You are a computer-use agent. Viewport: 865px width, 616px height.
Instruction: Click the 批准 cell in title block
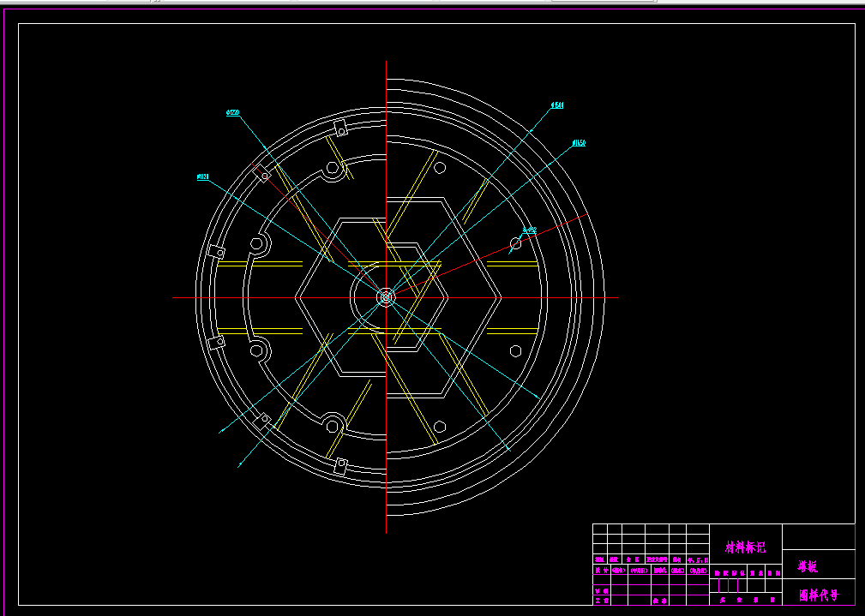[659, 601]
